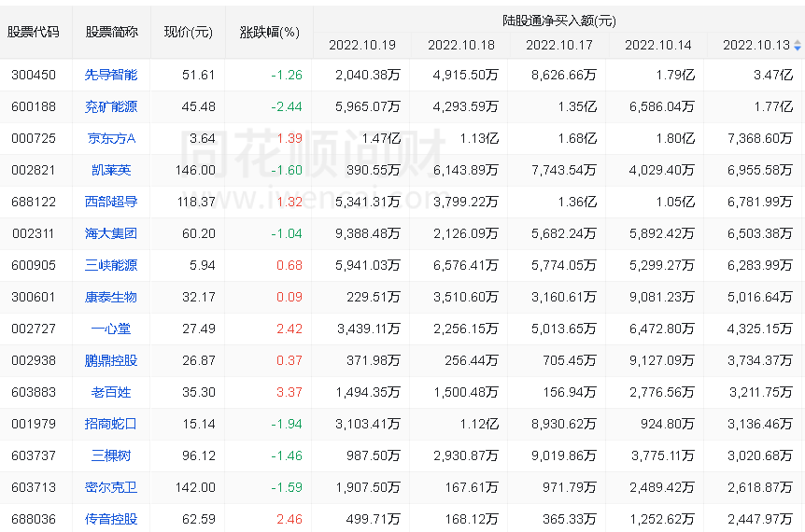Click the 涨跌幅(%) column header
805x532 pixels.
coord(270,33)
